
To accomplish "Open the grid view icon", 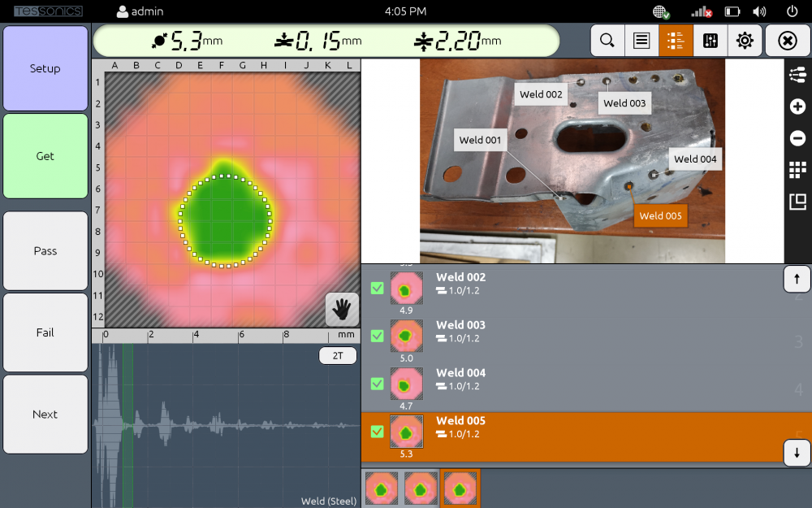I will point(797,170).
